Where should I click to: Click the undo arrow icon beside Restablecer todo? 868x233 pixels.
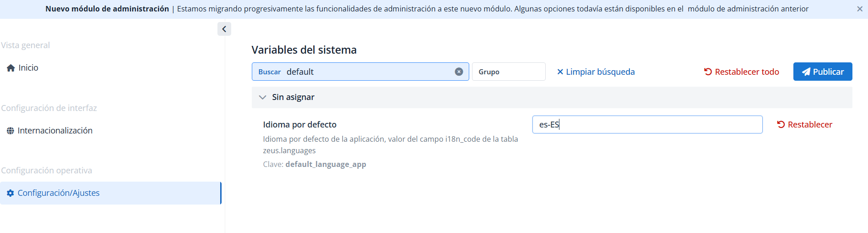pyautogui.click(x=708, y=72)
